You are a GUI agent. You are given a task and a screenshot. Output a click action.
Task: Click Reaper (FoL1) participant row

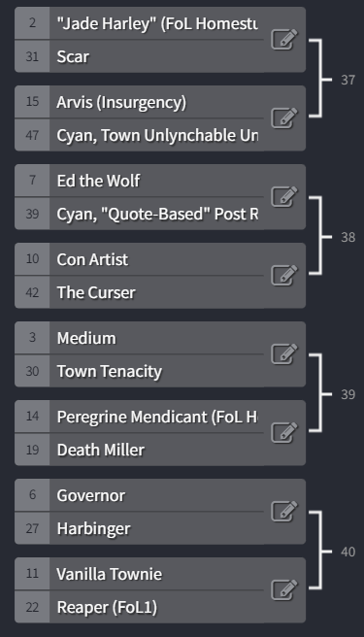coord(160,607)
